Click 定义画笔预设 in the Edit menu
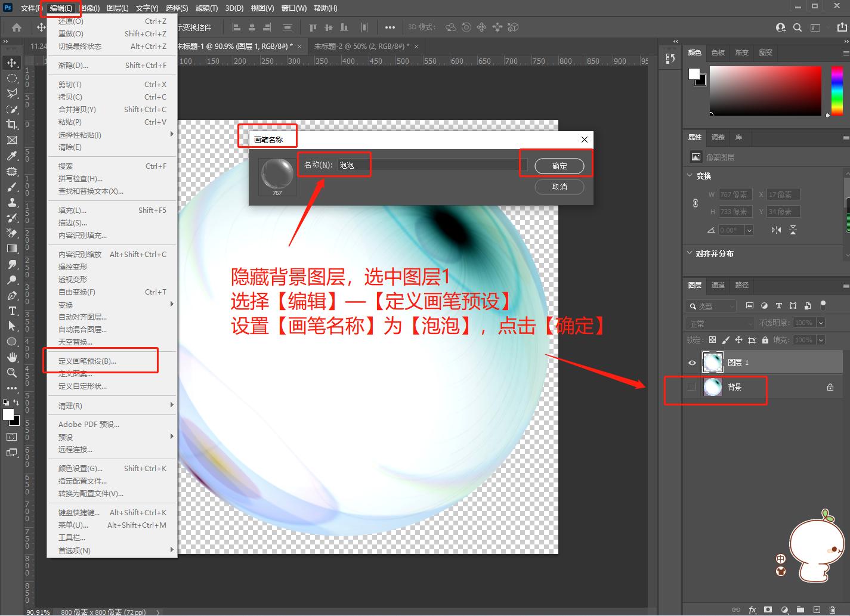The height and width of the screenshot is (616, 850). (87, 361)
